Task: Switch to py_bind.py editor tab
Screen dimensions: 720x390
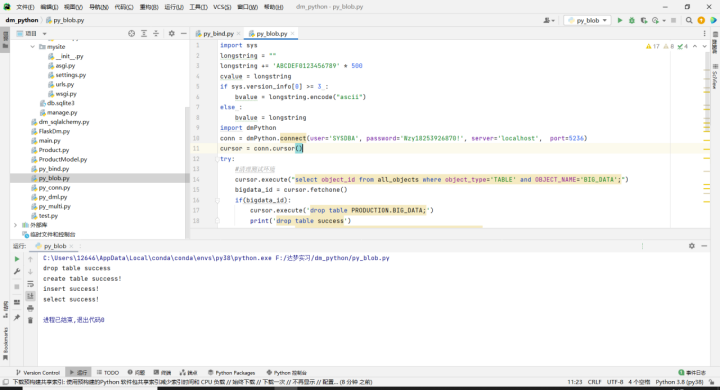Action: pos(218,34)
